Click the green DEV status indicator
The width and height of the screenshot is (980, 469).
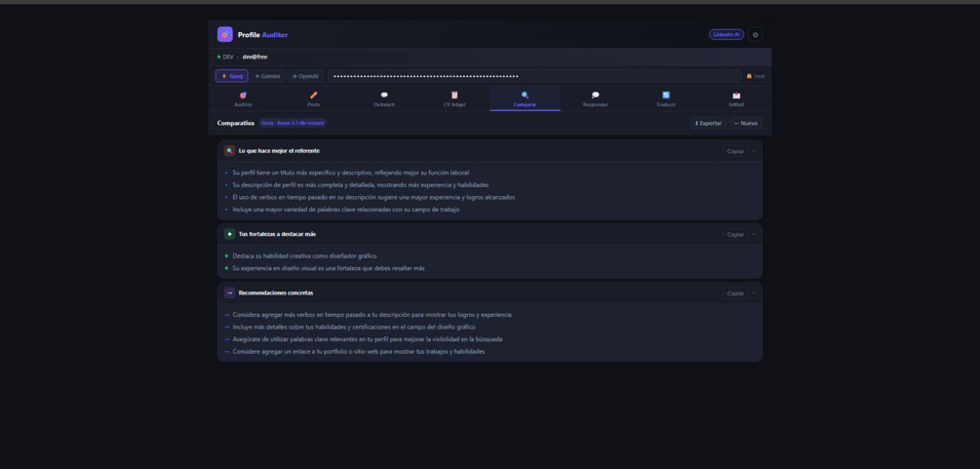pyautogui.click(x=218, y=57)
